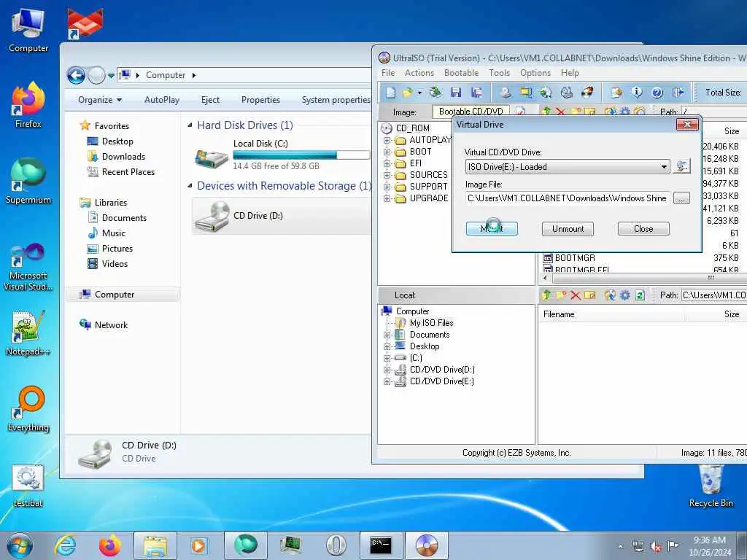The width and height of the screenshot is (747, 560).
Task: Select Local Disk (C:) in Explorer
Action: click(281, 155)
